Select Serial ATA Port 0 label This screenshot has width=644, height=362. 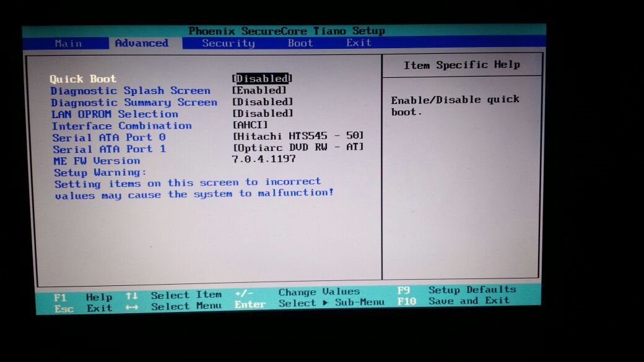pyautogui.click(x=109, y=137)
